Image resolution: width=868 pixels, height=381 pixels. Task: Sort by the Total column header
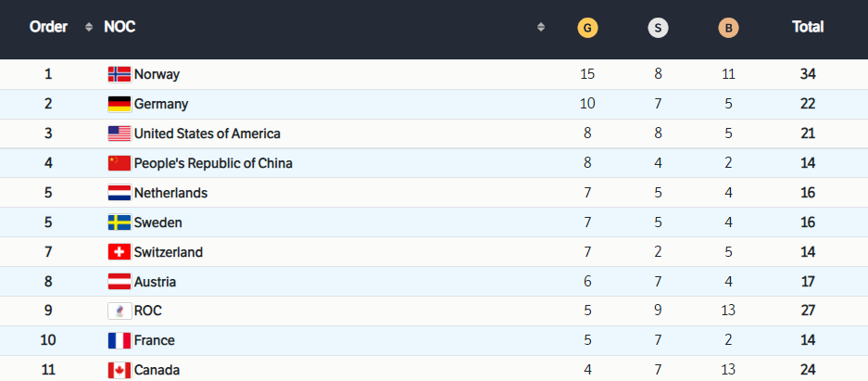tap(808, 27)
